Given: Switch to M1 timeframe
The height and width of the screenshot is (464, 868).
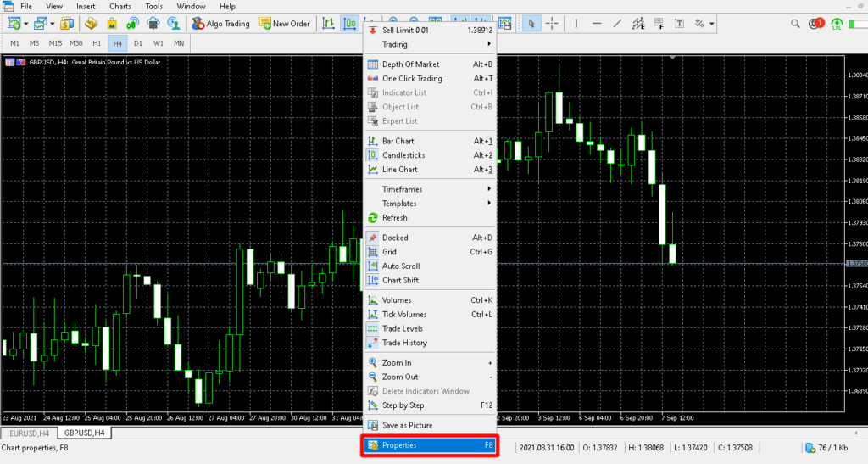Looking at the screenshot, I should click(x=14, y=43).
